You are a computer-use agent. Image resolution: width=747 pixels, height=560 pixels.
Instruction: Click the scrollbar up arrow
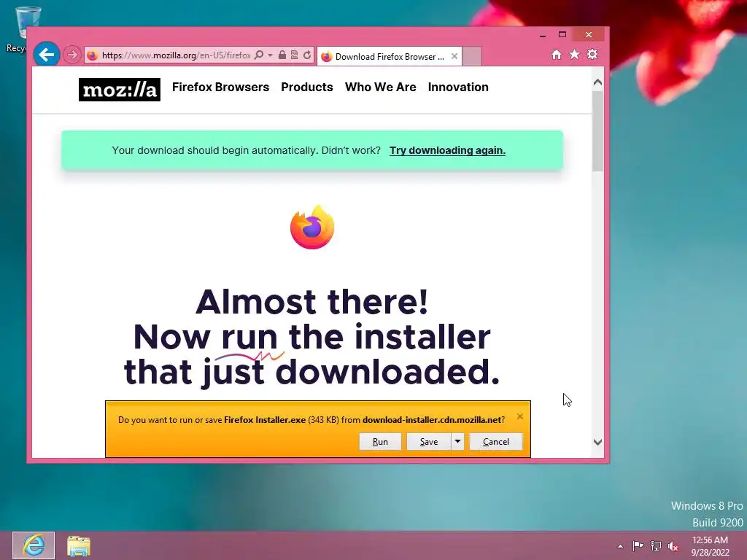598,82
